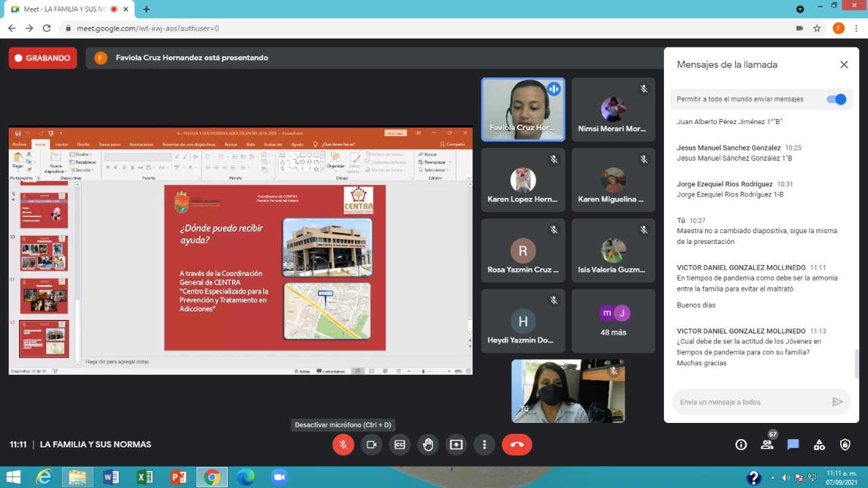Image resolution: width=868 pixels, height=488 pixels.
Task: Toggle 'Permitir a todo el mundo enviar mensajes' switch
Action: coord(837,99)
